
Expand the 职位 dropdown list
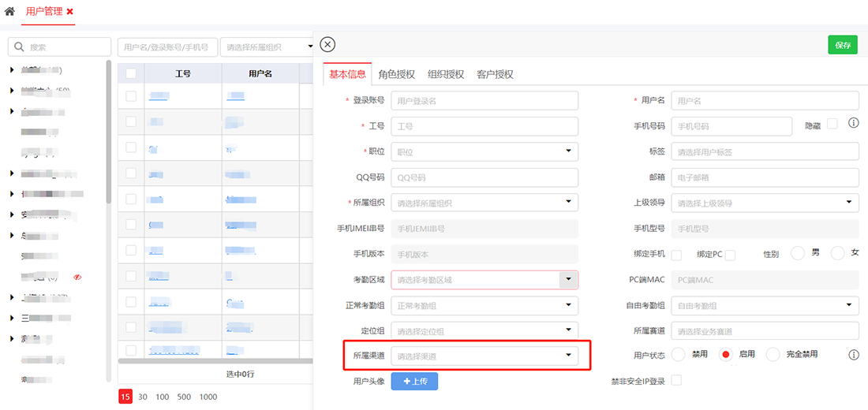tap(485, 151)
